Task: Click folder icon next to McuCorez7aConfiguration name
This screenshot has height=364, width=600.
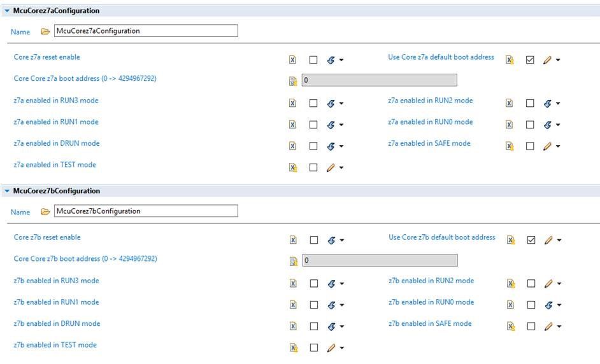Action: 45,31
